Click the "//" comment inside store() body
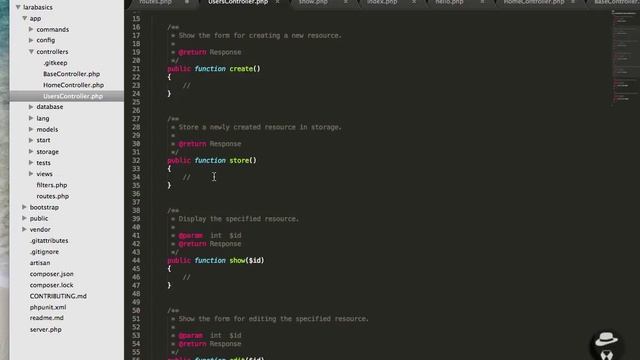 (187, 177)
